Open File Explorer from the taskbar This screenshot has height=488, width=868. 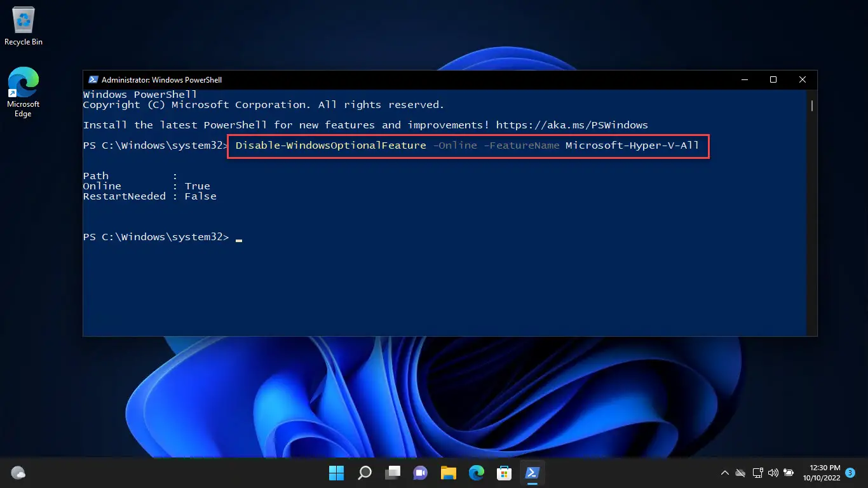coord(449,473)
